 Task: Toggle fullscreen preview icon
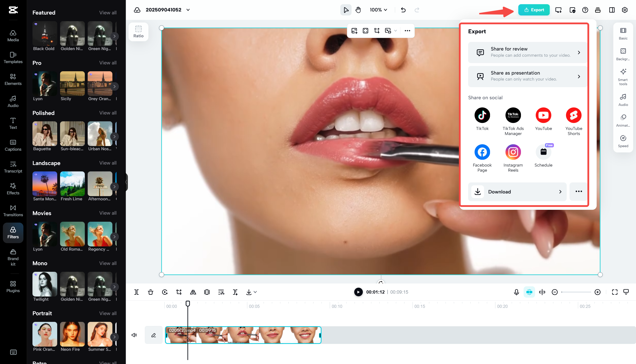(615, 292)
